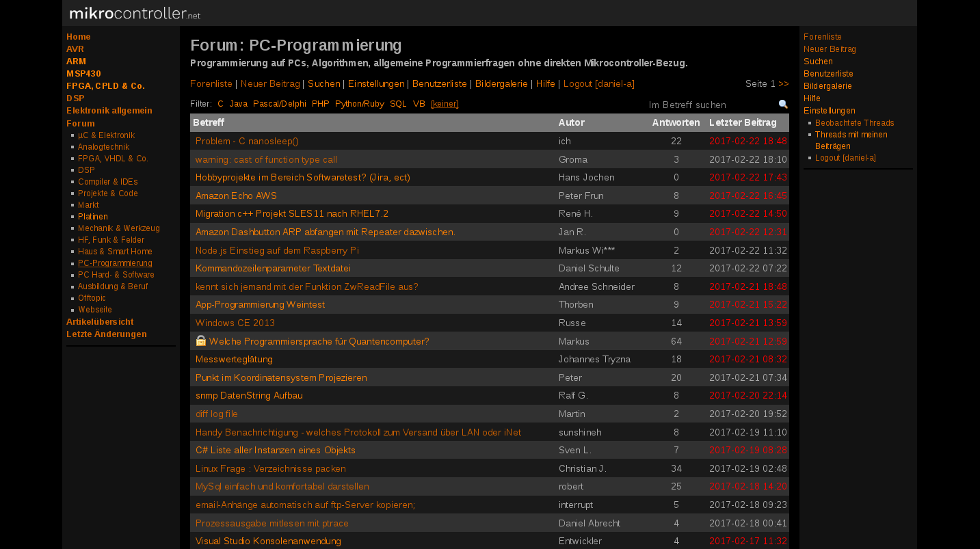Select the [keiner] filter option
The width and height of the screenshot is (980, 549).
pos(445,104)
